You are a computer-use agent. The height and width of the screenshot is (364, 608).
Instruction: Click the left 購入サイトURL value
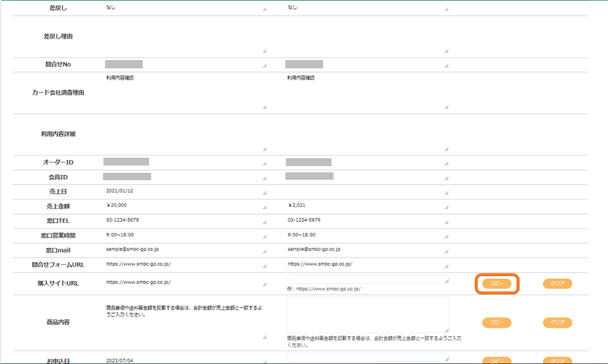pyautogui.click(x=138, y=282)
